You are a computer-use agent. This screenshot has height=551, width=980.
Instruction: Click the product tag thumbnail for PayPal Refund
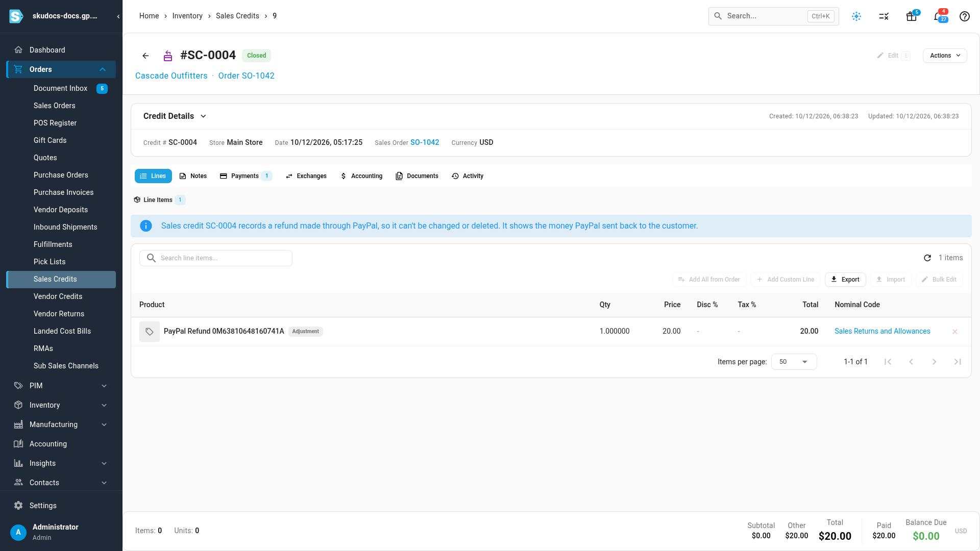click(x=150, y=332)
